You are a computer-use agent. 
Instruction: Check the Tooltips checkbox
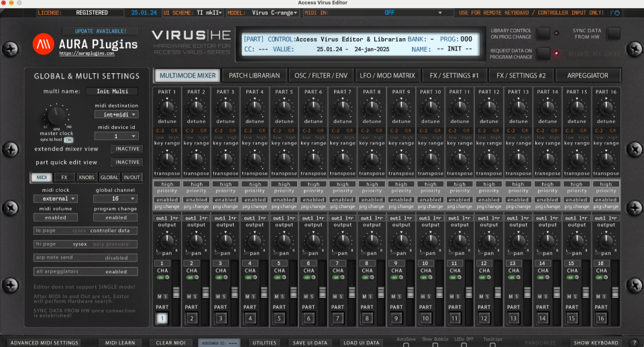point(492,344)
